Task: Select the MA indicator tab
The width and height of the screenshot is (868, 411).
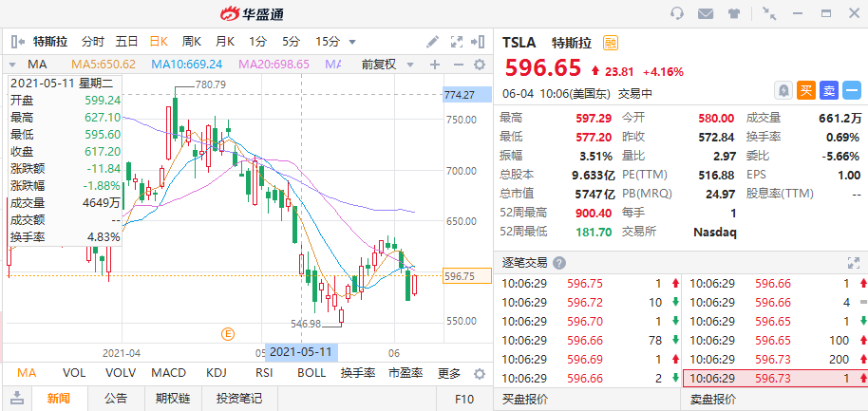Action: tap(27, 373)
